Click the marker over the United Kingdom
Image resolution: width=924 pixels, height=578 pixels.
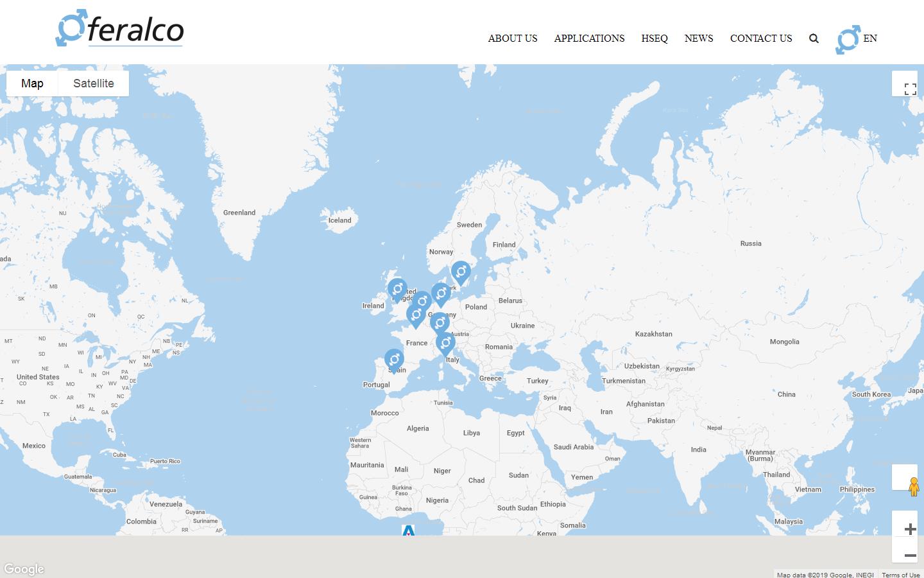coord(398,288)
